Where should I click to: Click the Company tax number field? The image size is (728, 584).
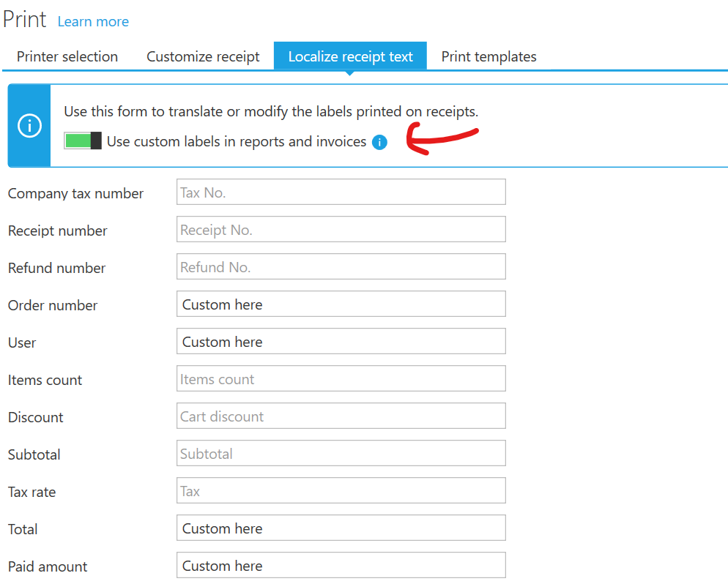click(x=341, y=192)
